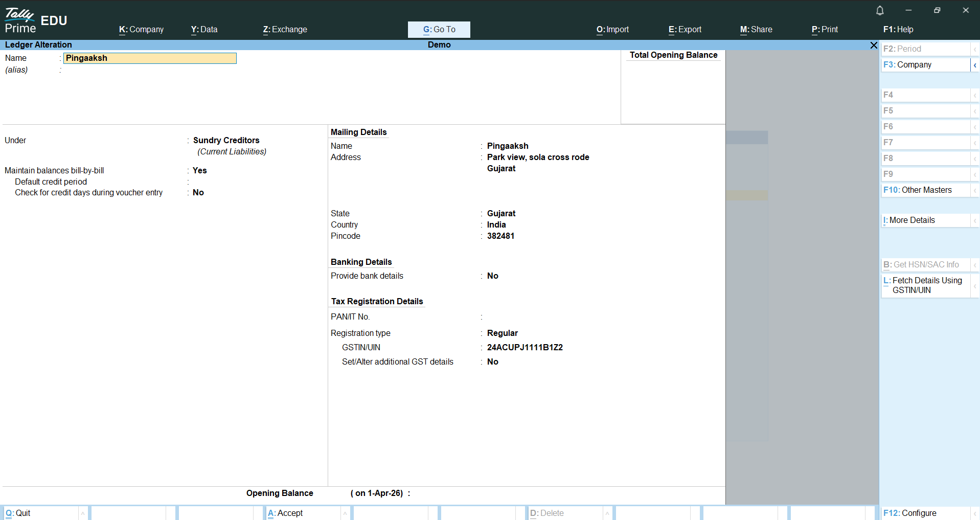
Task: Open the M: Share menu
Action: tap(756, 30)
